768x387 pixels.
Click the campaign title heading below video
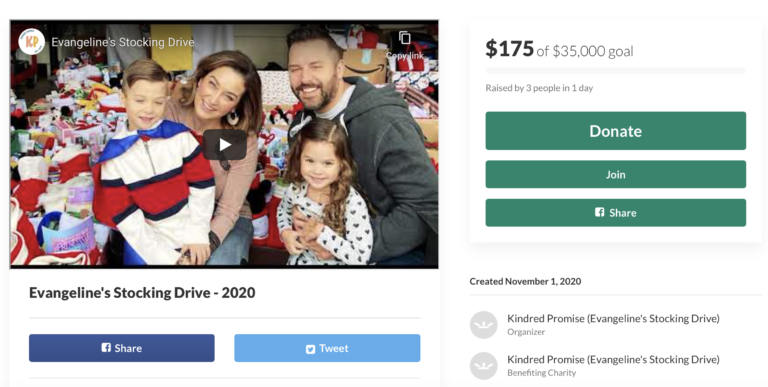pos(142,293)
